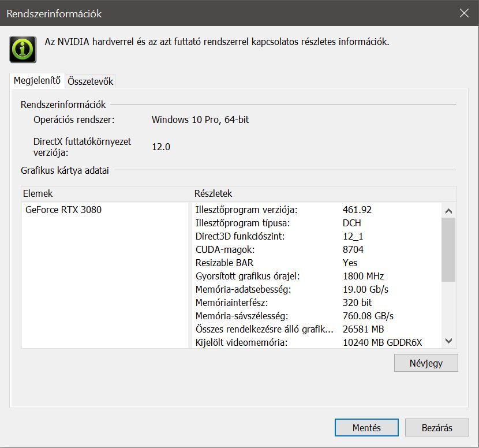Save info with the Mentés button

point(366,428)
